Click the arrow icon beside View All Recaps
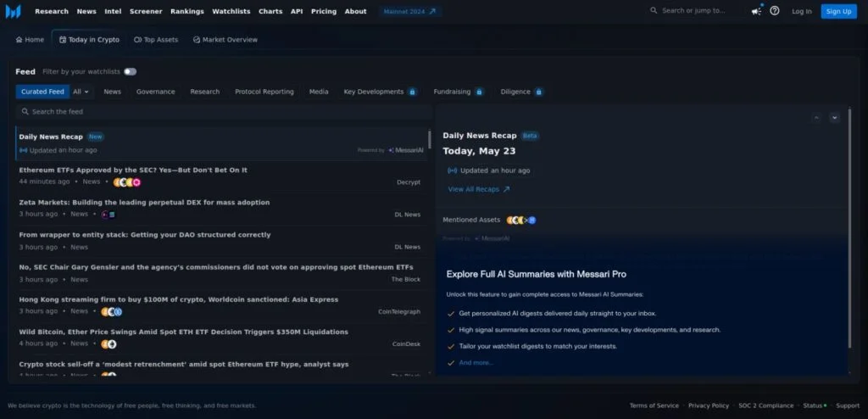Viewport: 868px width, 419px height. coord(506,189)
